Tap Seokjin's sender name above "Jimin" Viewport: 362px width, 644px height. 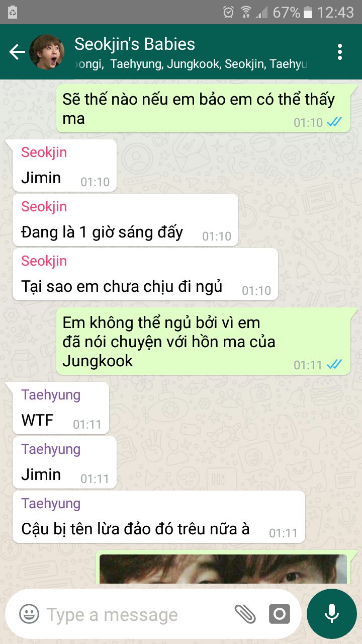pos(44,152)
